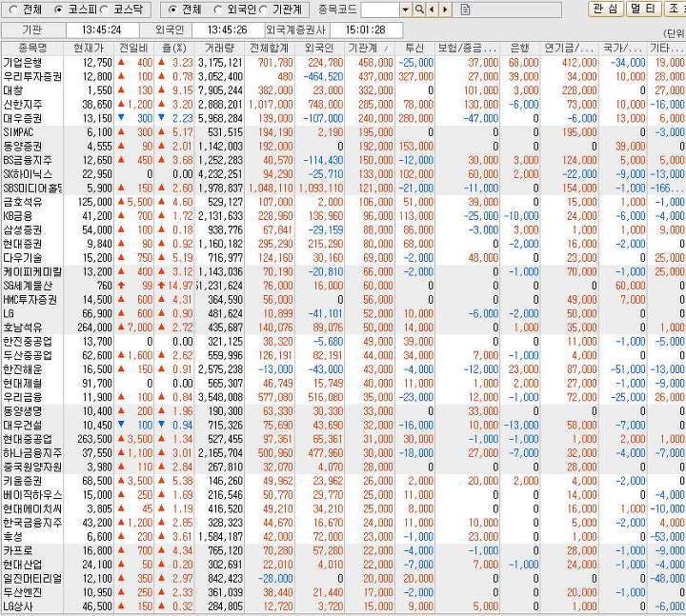Select the LG상사 stock name
The height and width of the screenshot is (616, 686).
(17, 606)
